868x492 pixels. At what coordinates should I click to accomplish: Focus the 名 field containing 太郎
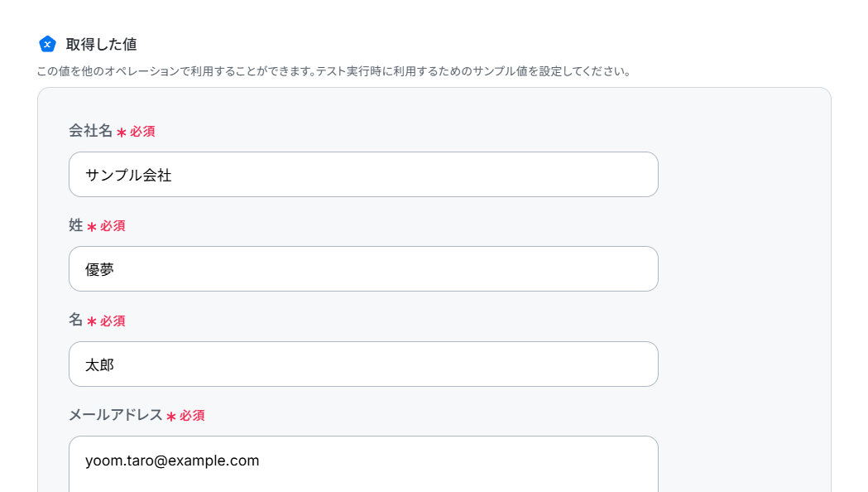coord(363,364)
